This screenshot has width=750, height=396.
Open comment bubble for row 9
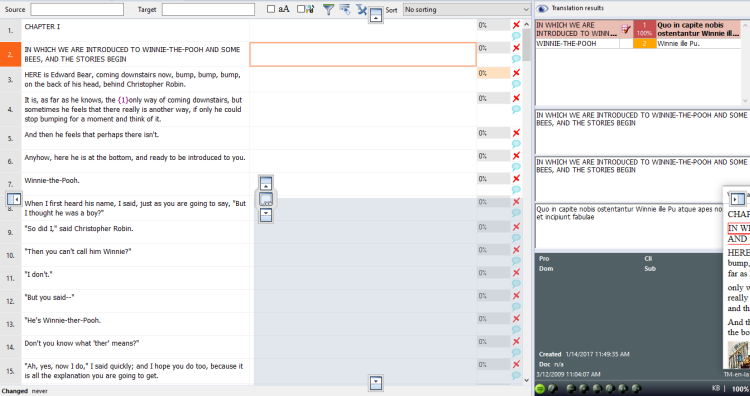[x=516, y=238]
